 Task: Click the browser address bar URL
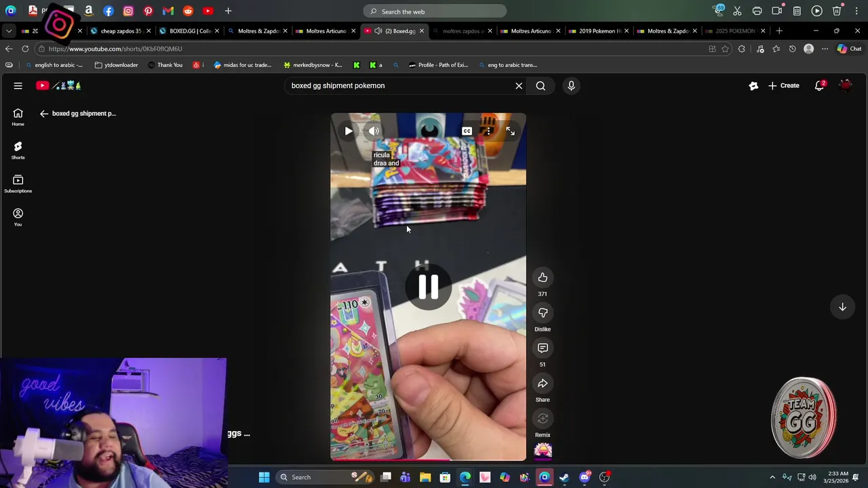point(115,49)
